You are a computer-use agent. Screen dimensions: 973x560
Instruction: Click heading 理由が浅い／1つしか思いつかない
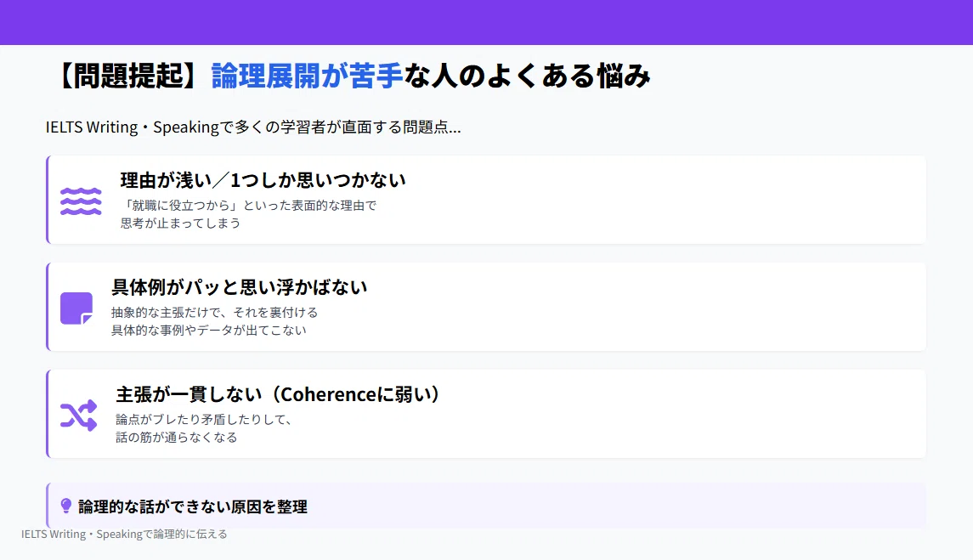(x=263, y=180)
